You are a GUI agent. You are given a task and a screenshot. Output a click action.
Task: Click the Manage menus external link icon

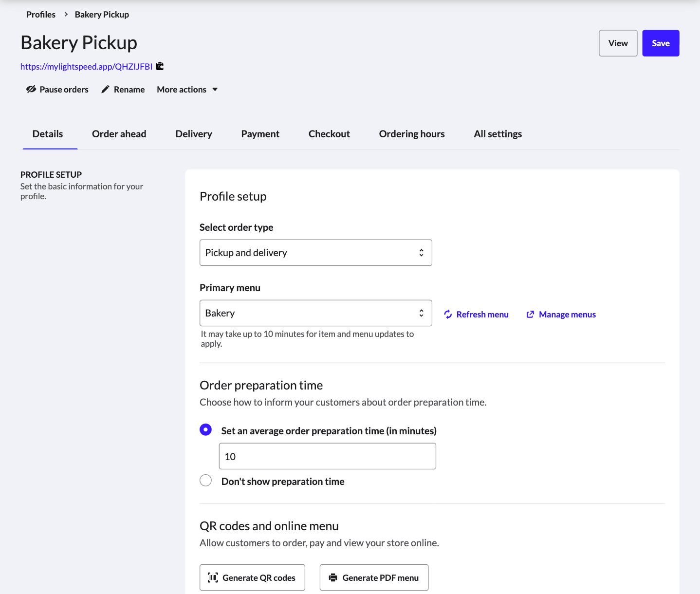tap(530, 315)
